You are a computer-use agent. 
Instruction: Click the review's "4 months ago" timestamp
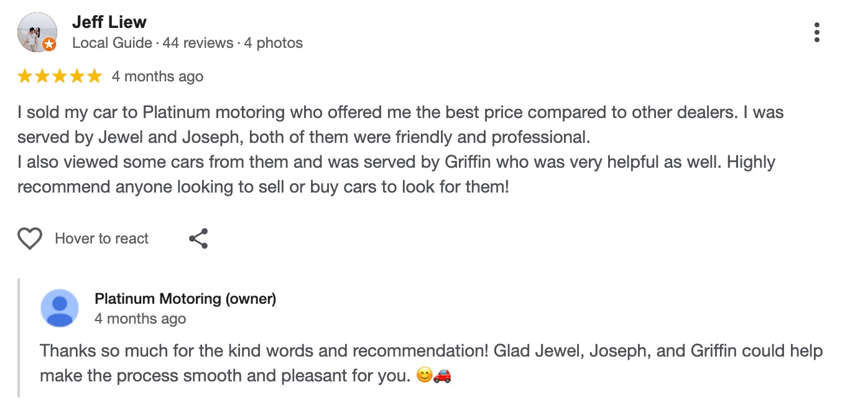[x=157, y=76]
